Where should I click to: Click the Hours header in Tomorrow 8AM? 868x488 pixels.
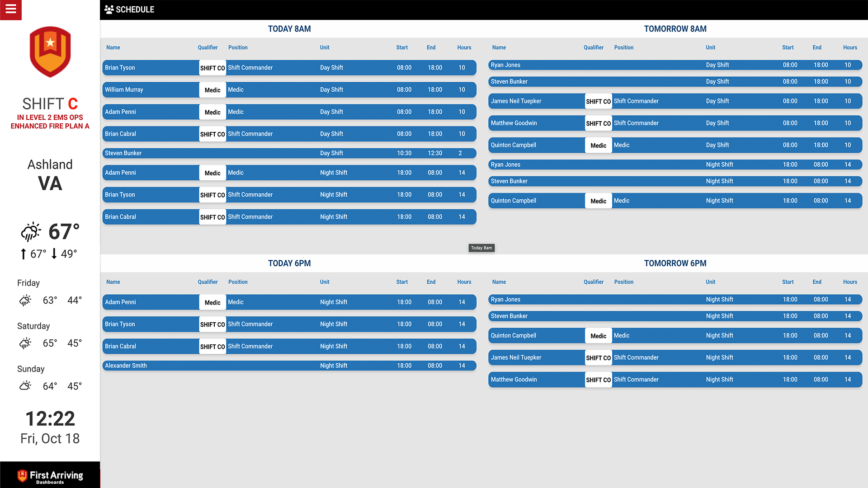pos(850,47)
